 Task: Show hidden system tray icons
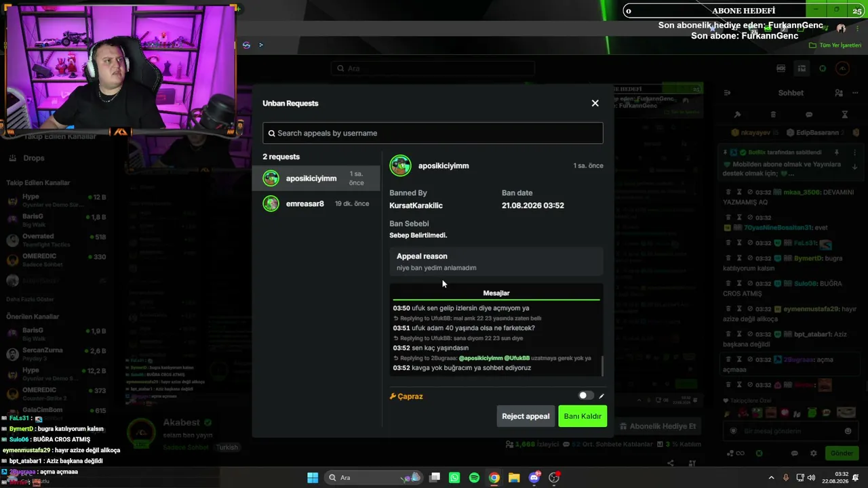click(771, 478)
